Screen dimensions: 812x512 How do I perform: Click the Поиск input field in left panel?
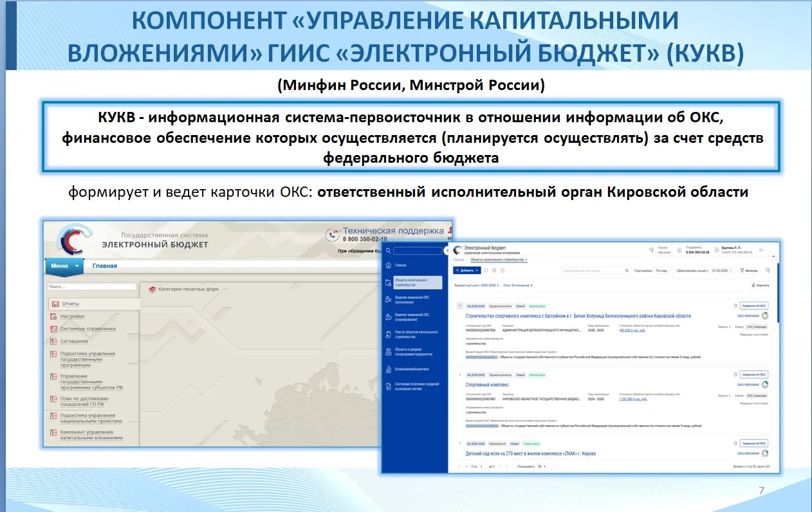(92, 287)
